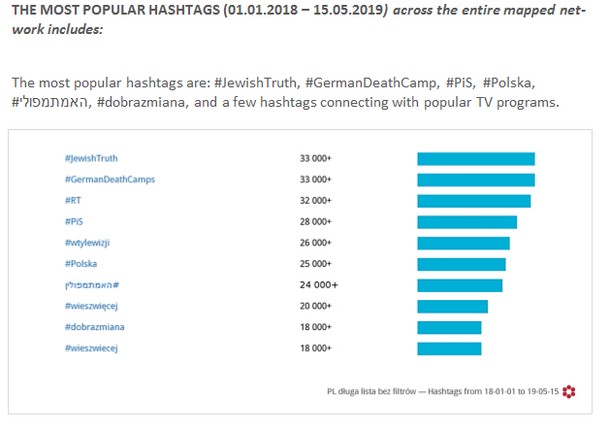Click the #Polska hashtag link
Viewport: 610px width, 429px height.
coord(81,264)
